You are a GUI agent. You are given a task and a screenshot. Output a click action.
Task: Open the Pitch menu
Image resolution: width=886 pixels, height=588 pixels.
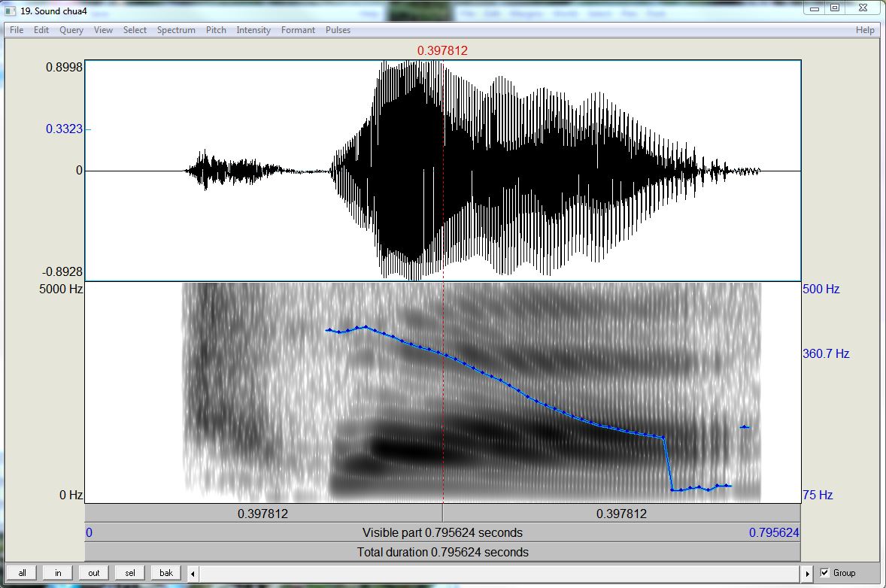click(216, 30)
